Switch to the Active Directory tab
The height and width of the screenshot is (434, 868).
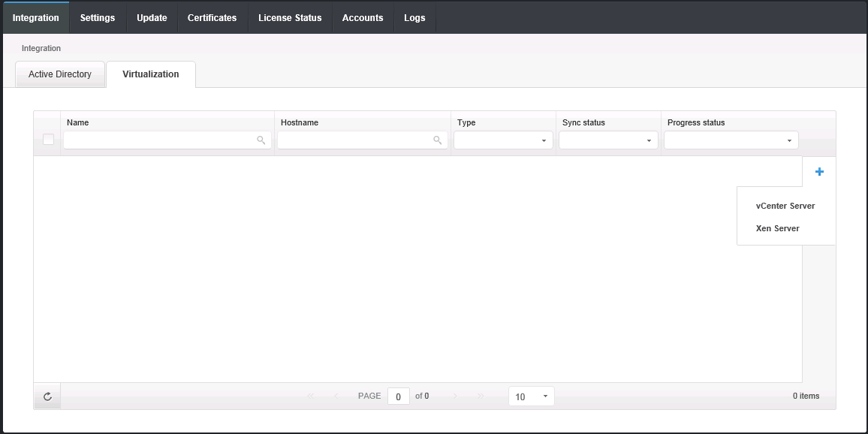pyautogui.click(x=60, y=74)
